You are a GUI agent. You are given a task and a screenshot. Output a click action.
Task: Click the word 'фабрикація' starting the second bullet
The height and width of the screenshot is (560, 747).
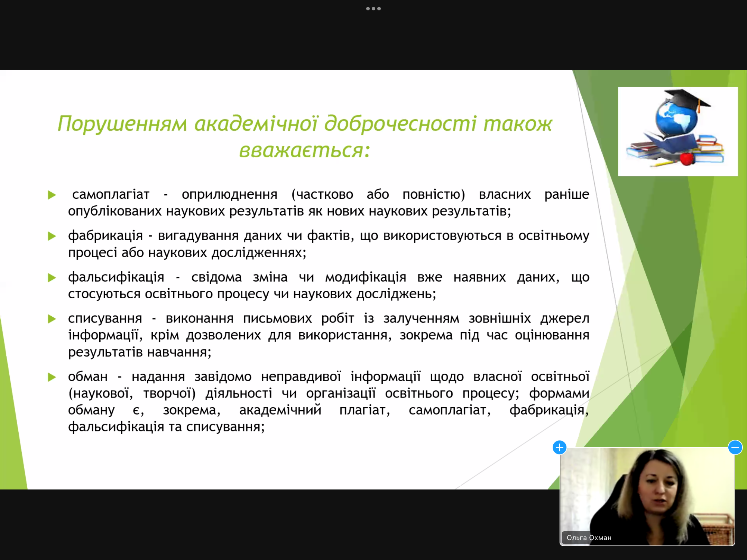(105, 236)
